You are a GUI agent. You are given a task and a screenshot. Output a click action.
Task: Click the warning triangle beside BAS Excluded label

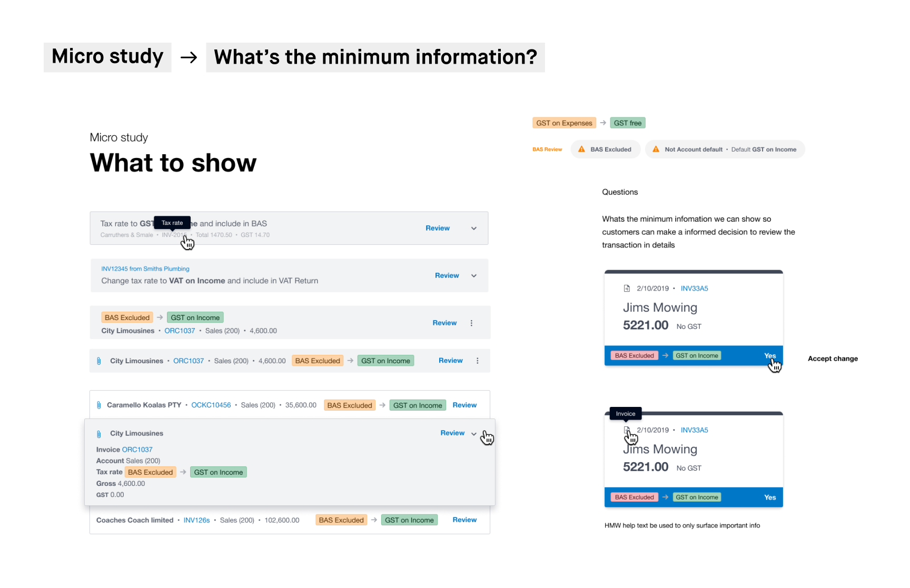[x=581, y=149]
